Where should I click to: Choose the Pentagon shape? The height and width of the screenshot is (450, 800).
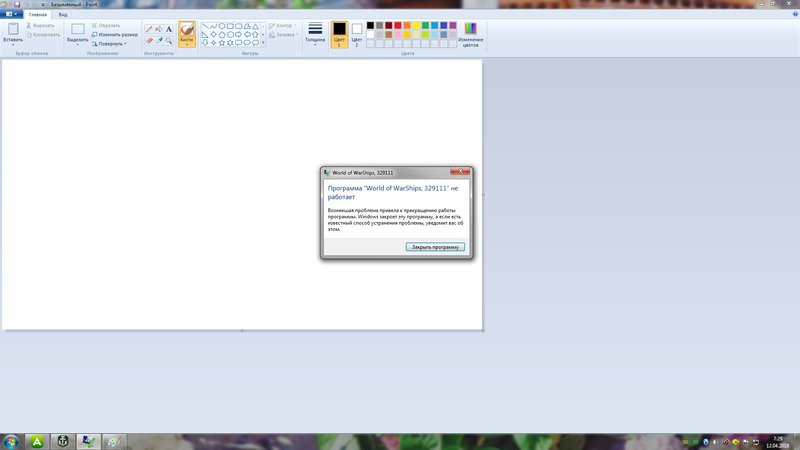222,35
